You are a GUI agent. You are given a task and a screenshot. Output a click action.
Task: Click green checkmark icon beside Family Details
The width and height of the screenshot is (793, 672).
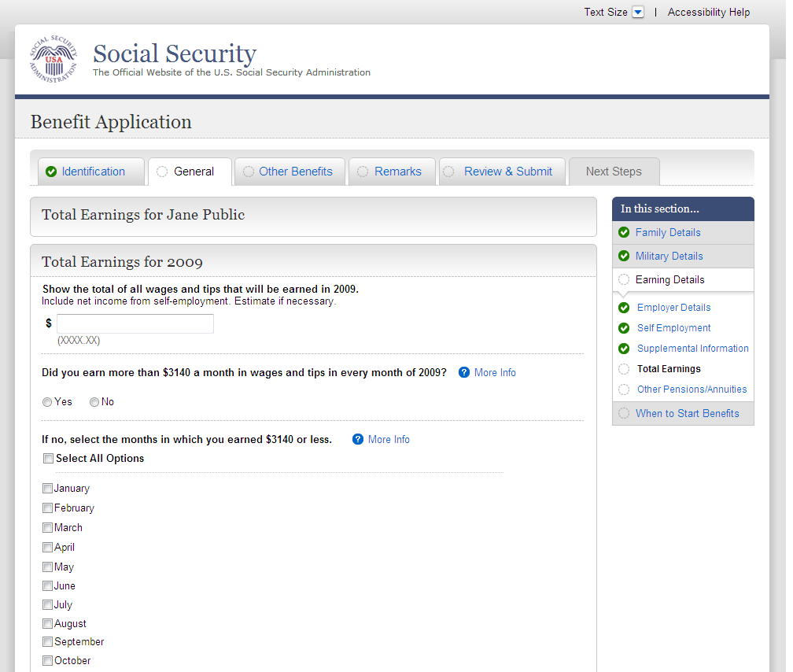pyautogui.click(x=624, y=232)
